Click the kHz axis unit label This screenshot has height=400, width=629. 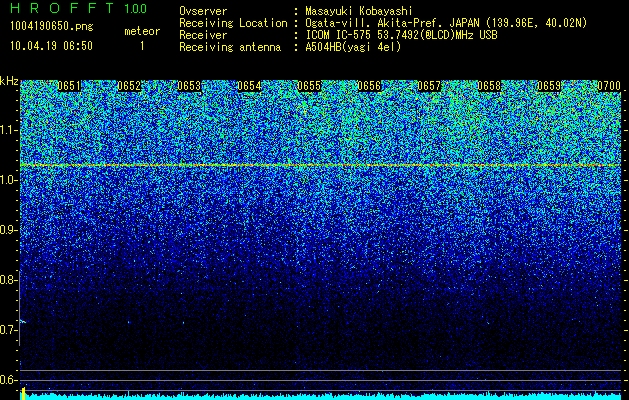(9, 81)
